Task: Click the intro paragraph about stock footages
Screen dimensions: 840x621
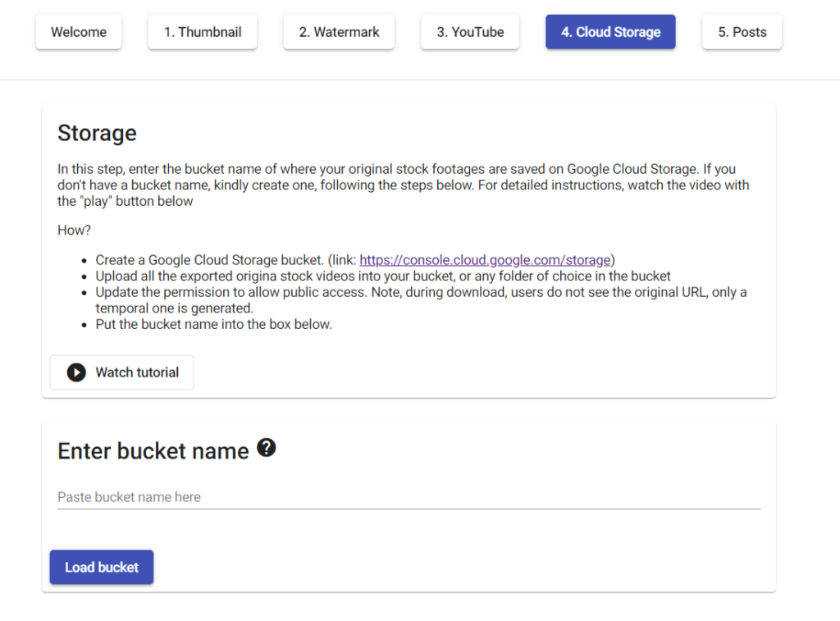Action: (402, 185)
